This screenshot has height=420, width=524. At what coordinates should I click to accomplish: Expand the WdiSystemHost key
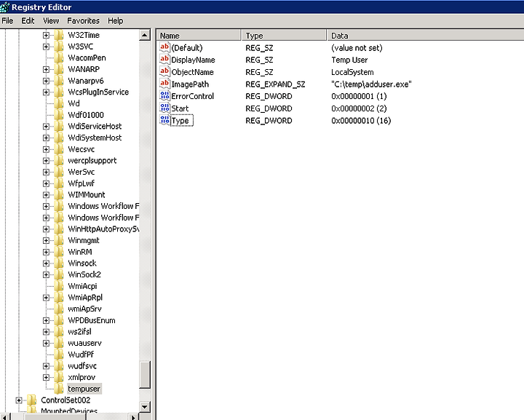[46, 138]
